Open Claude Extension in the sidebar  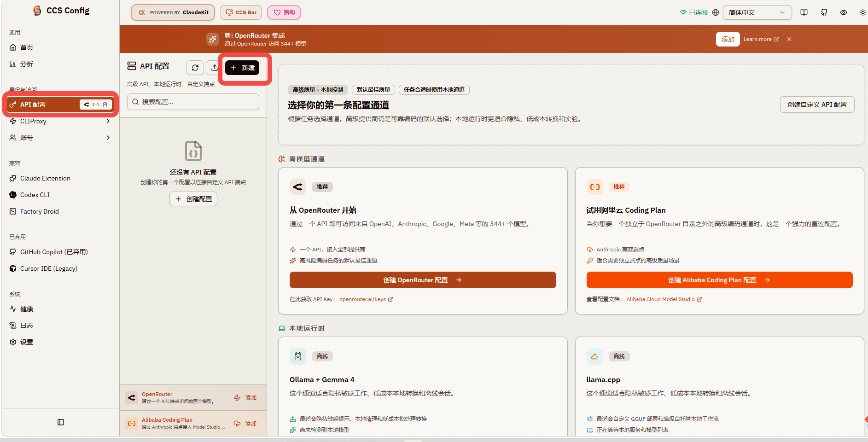click(x=60, y=178)
